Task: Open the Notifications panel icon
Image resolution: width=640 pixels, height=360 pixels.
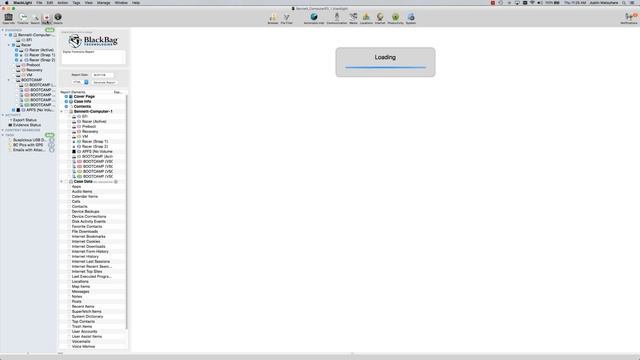Action: (629, 18)
